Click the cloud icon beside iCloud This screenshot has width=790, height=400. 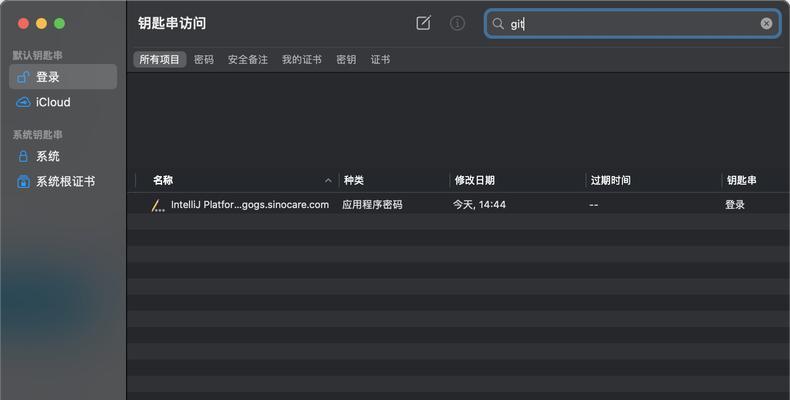(23, 102)
